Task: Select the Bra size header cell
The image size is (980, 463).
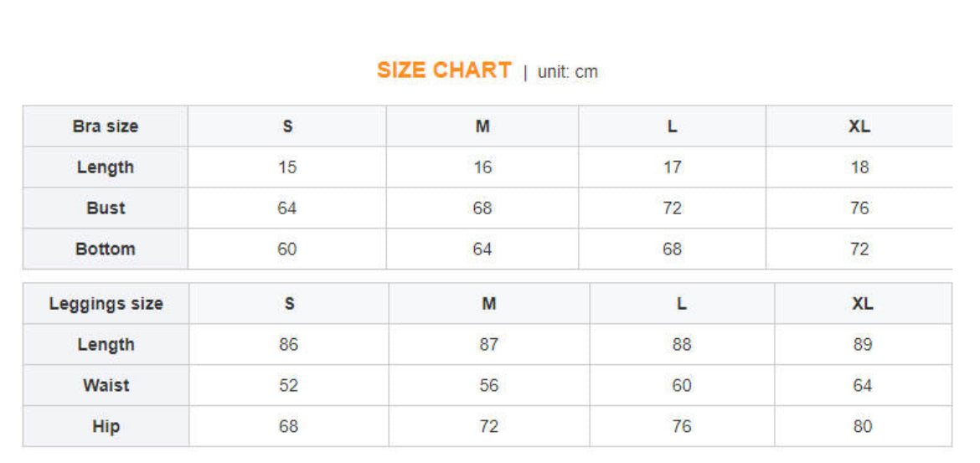Action: click(106, 126)
